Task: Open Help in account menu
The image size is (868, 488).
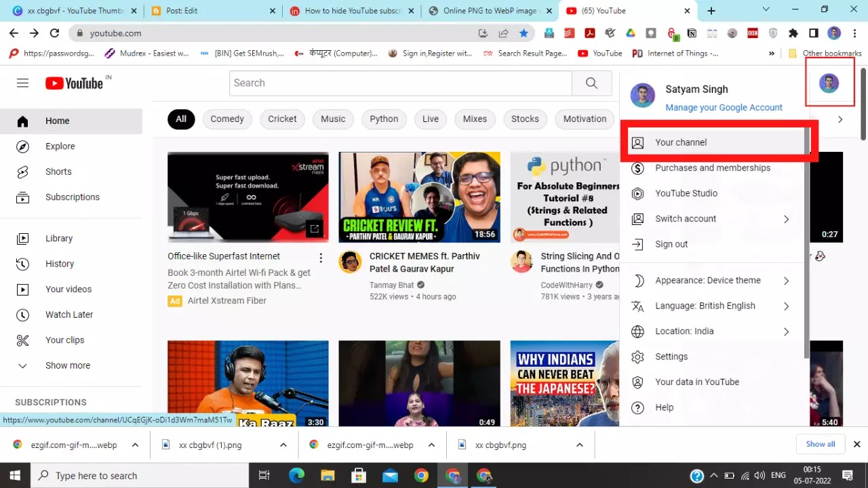Action: (712, 407)
